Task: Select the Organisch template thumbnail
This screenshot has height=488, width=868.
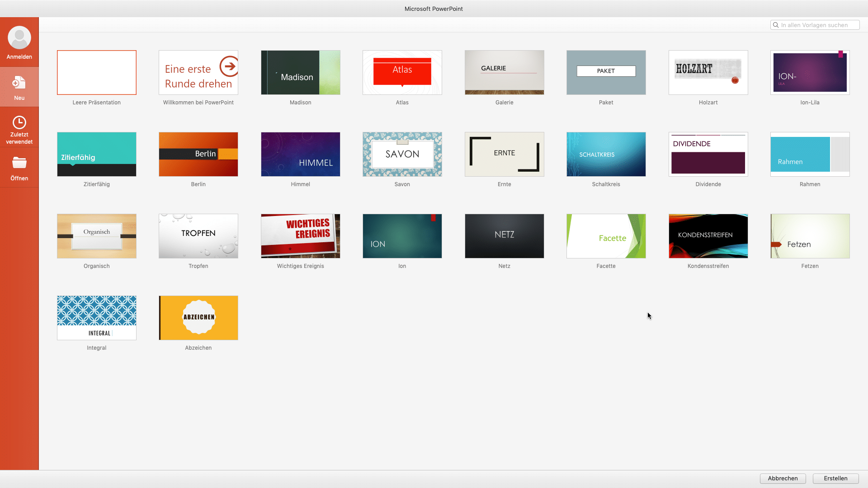Action: (x=97, y=236)
